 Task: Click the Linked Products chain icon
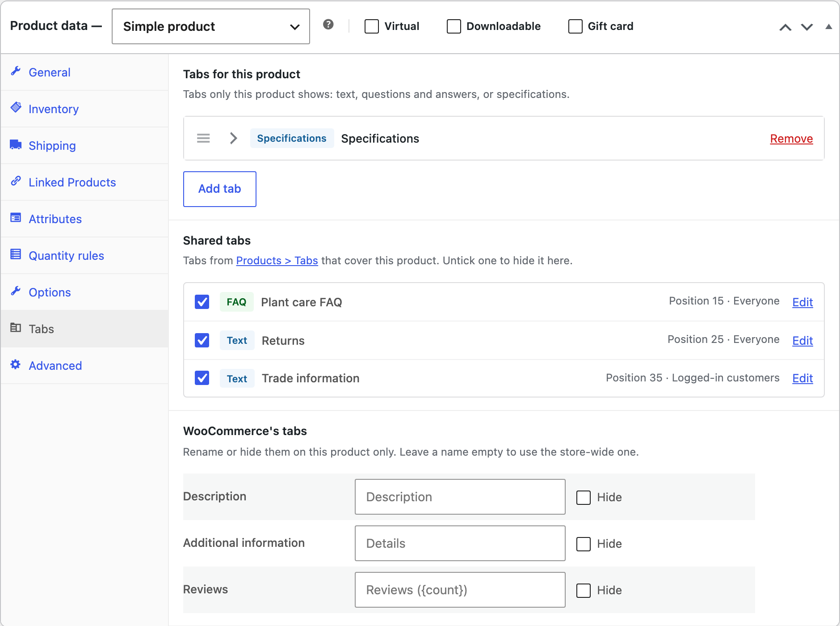pos(16,181)
